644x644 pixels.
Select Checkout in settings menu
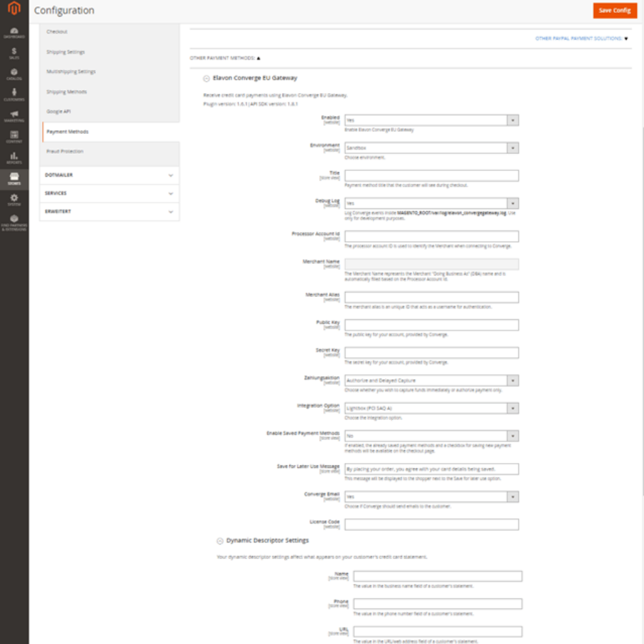coord(57,31)
